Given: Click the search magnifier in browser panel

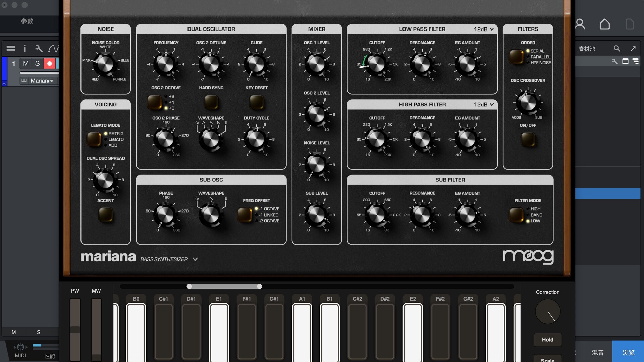Looking at the screenshot, I should click(616, 49).
